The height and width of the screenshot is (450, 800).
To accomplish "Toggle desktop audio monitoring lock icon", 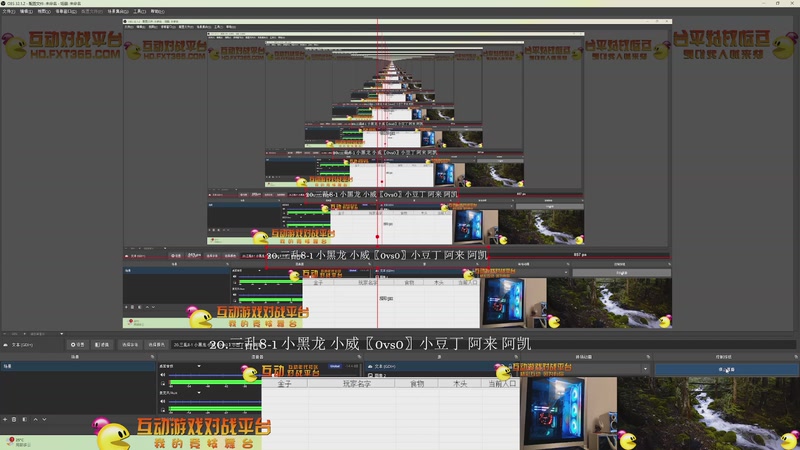I will point(163,383).
